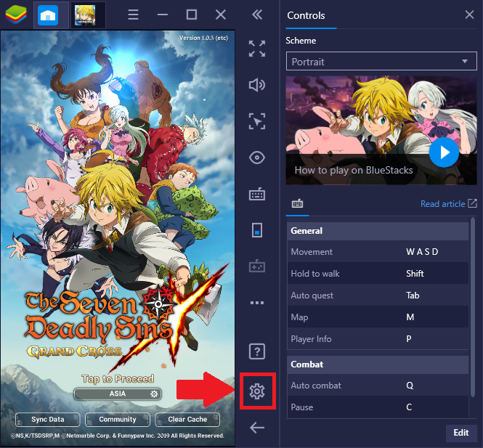483x448 pixels.
Task: Select the Controls tab header
Action: (306, 15)
